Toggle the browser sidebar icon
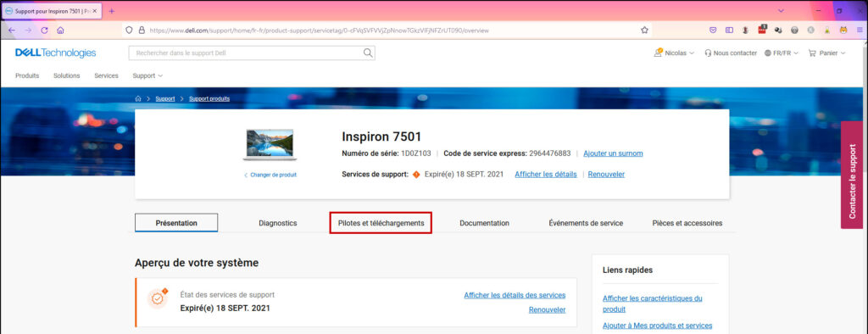The height and width of the screenshot is (334, 868). [729, 31]
